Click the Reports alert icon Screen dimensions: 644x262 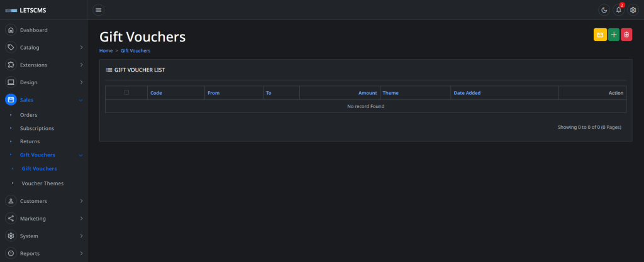[x=11, y=253]
